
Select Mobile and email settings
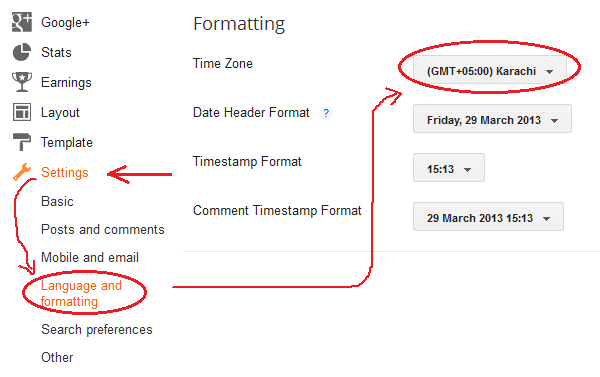click(x=90, y=257)
